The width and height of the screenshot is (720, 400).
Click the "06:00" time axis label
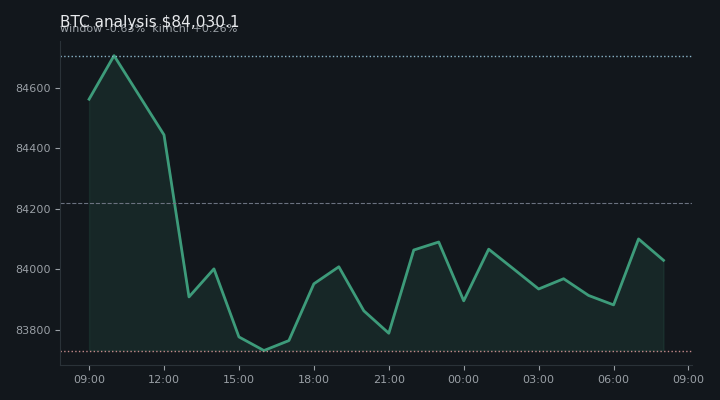613,379
